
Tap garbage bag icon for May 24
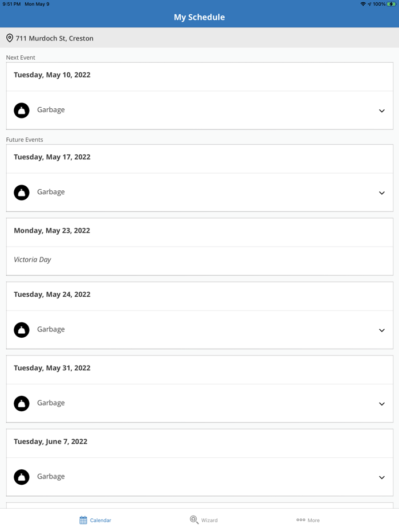(x=22, y=330)
